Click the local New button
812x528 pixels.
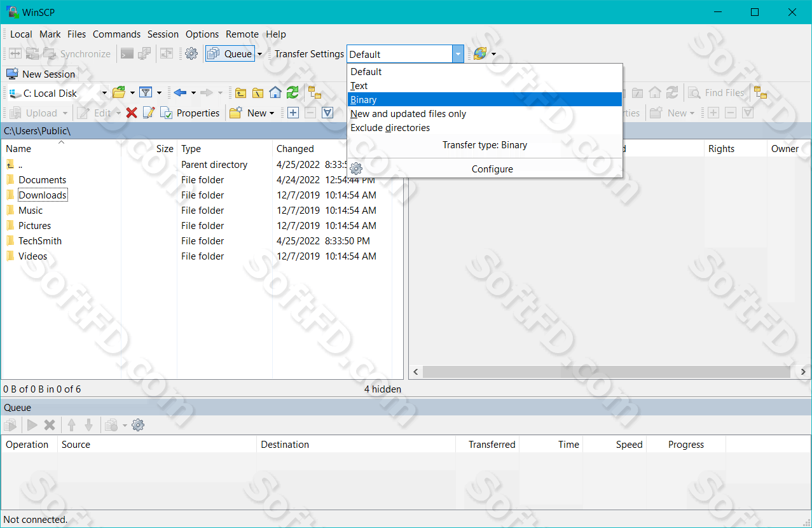[252, 113]
